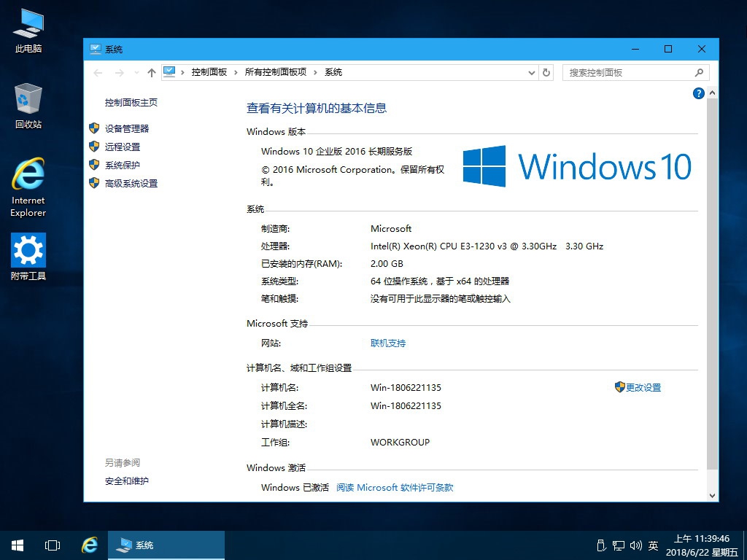Screen dimensions: 747x560
Task: Click shield icon beside 系统保护
Action: point(94,164)
